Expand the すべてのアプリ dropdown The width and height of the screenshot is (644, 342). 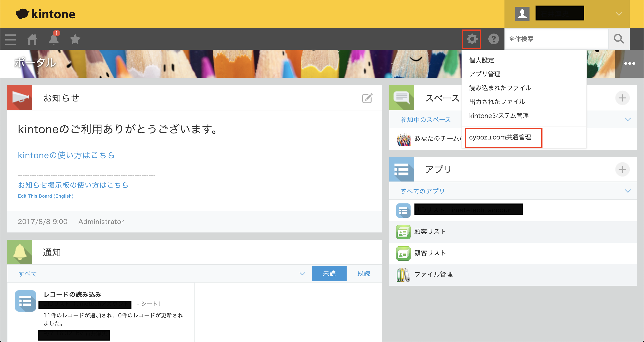pos(627,191)
